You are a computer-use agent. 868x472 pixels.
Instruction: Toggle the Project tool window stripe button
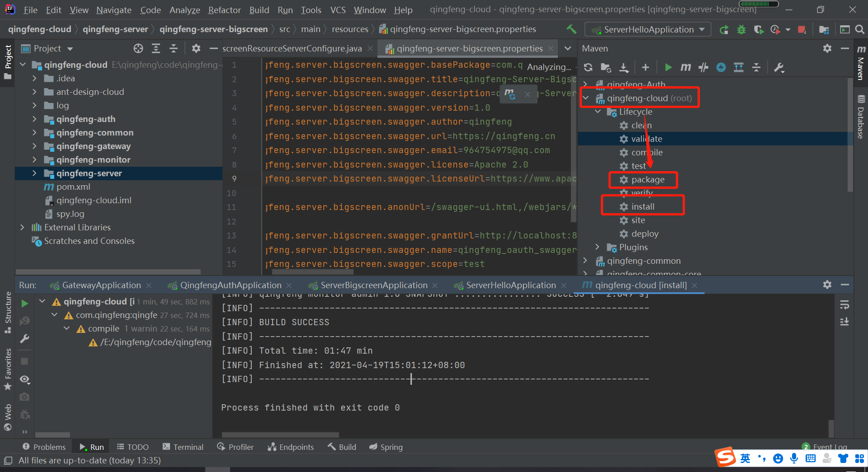coord(8,62)
